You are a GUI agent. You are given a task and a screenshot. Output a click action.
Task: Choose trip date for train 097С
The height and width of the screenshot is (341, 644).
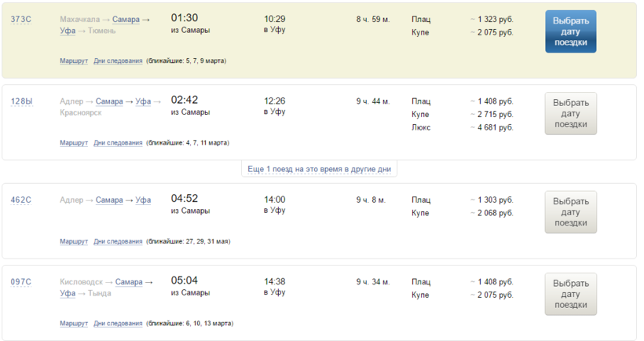(x=570, y=294)
